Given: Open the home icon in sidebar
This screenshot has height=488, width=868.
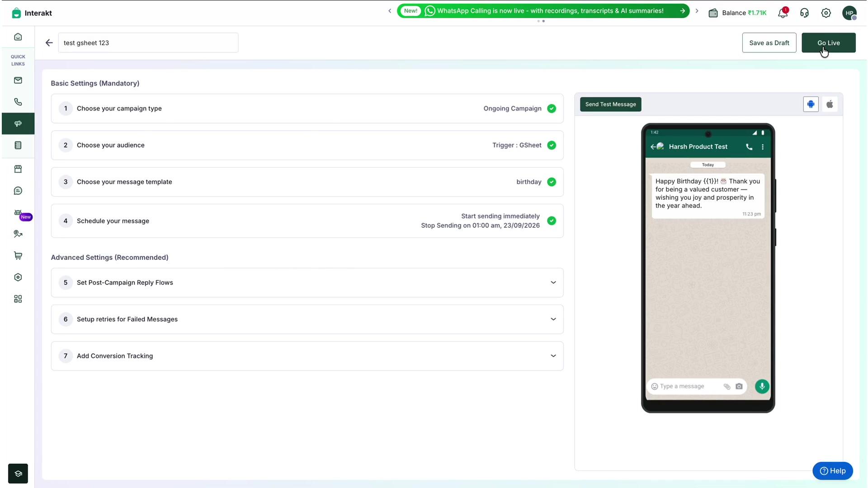Looking at the screenshot, I should pos(18,37).
